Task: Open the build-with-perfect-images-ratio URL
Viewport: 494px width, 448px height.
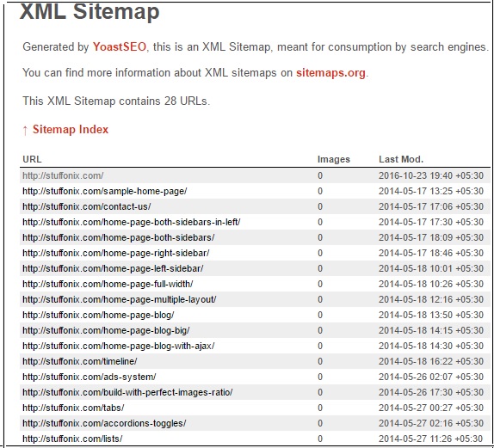Action: (x=127, y=392)
